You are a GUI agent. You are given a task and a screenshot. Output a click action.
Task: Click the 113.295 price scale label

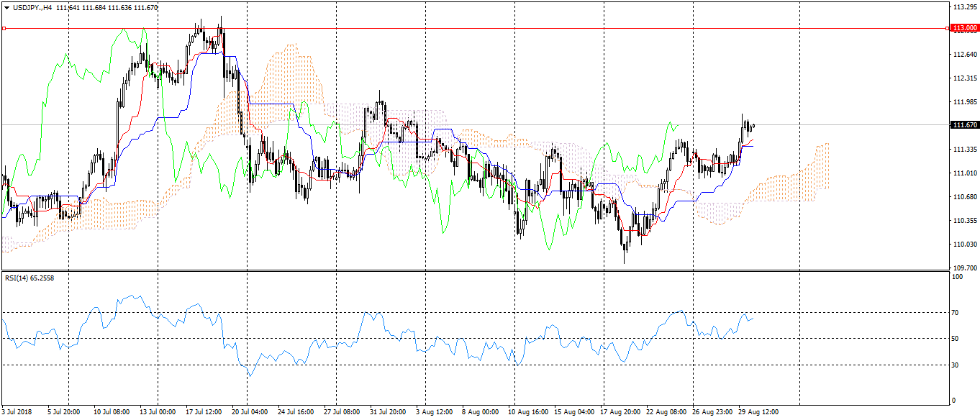point(963,7)
